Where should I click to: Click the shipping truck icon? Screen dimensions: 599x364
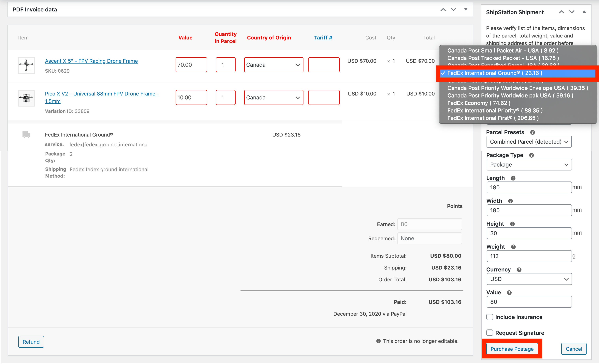pyautogui.click(x=26, y=135)
